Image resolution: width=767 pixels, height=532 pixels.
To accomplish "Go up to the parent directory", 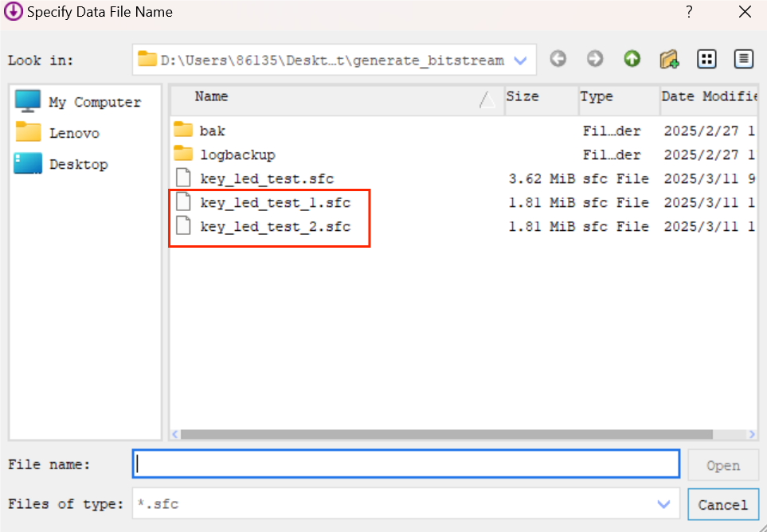I will [x=632, y=59].
